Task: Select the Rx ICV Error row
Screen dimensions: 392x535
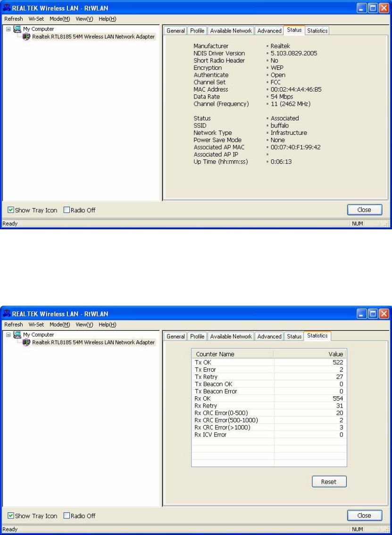Action: pos(269,435)
